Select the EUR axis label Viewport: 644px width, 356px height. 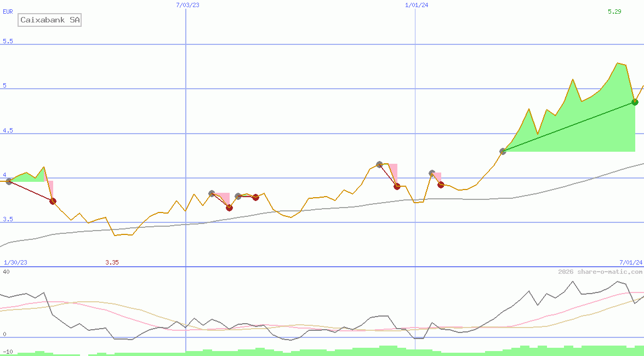coord(7,11)
